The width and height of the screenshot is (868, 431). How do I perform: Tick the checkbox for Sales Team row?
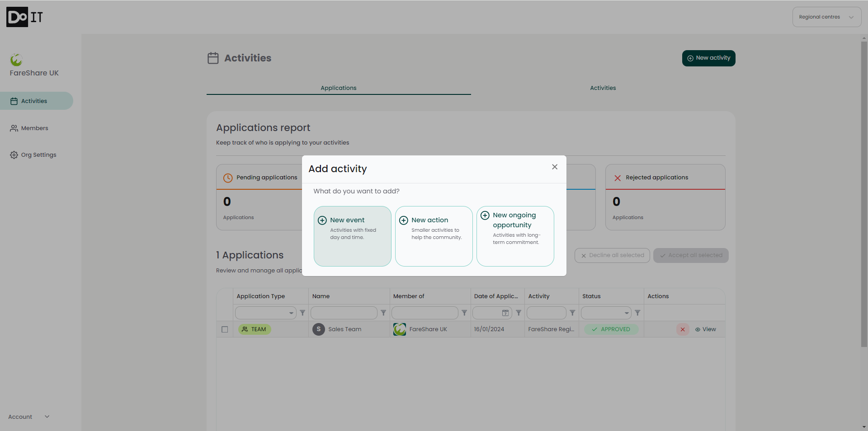click(x=225, y=329)
